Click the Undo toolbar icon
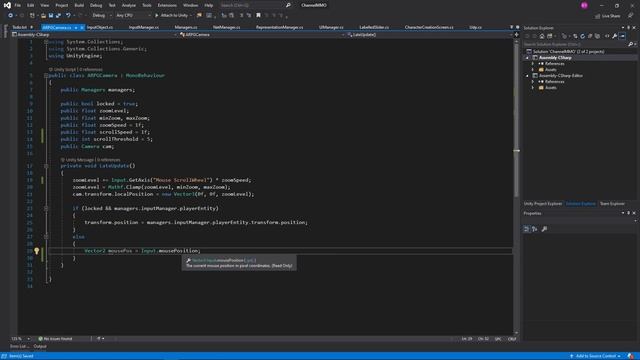Screen dimensions: 640x360 point(68,16)
